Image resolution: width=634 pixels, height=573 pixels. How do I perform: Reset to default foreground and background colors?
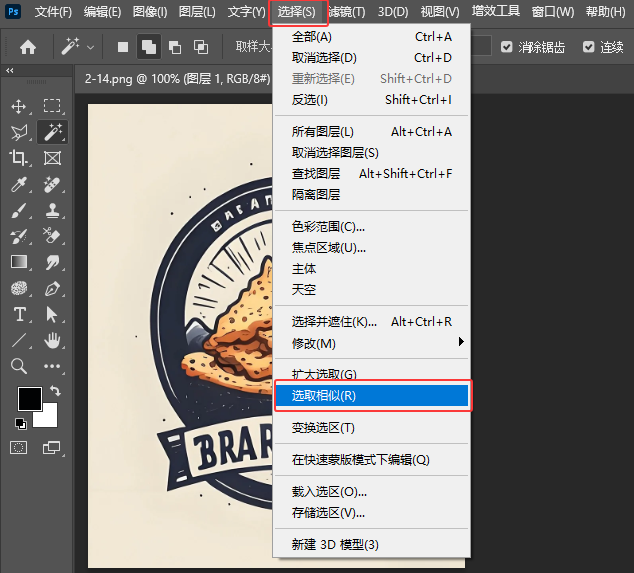coord(21,423)
